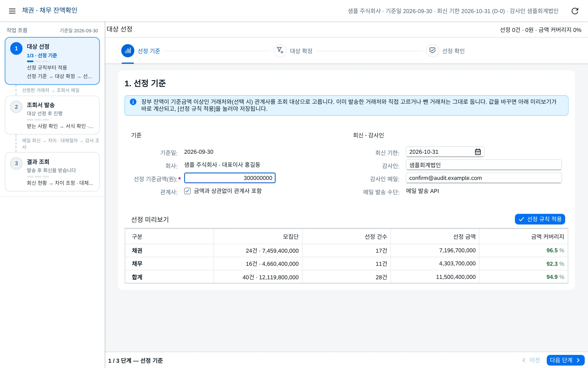Focus the 회신 기한 date field
The height and width of the screenshot is (368, 588).
(445, 152)
